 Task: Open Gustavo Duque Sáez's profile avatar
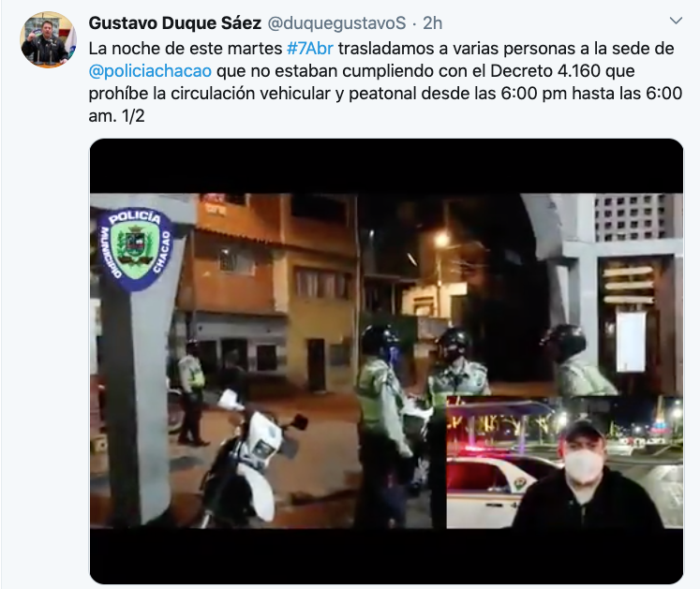48,39
